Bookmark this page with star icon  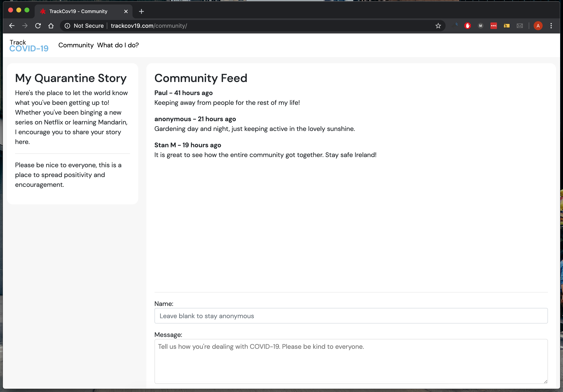(x=438, y=26)
